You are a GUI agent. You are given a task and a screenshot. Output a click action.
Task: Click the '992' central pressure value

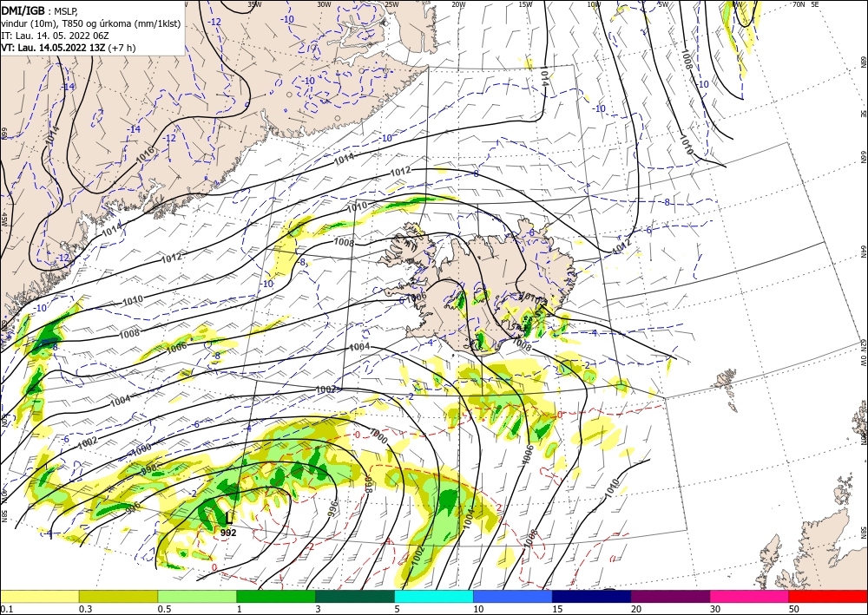[x=228, y=533]
